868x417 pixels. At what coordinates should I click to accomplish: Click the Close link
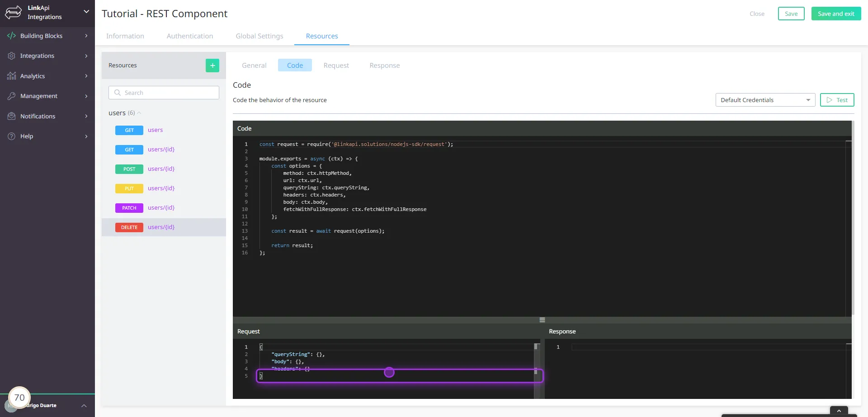coord(757,14)
